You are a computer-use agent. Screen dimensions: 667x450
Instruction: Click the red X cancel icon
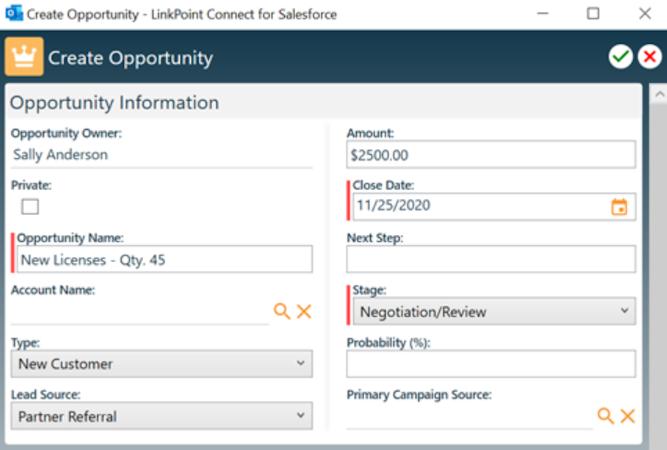(651, 57)
